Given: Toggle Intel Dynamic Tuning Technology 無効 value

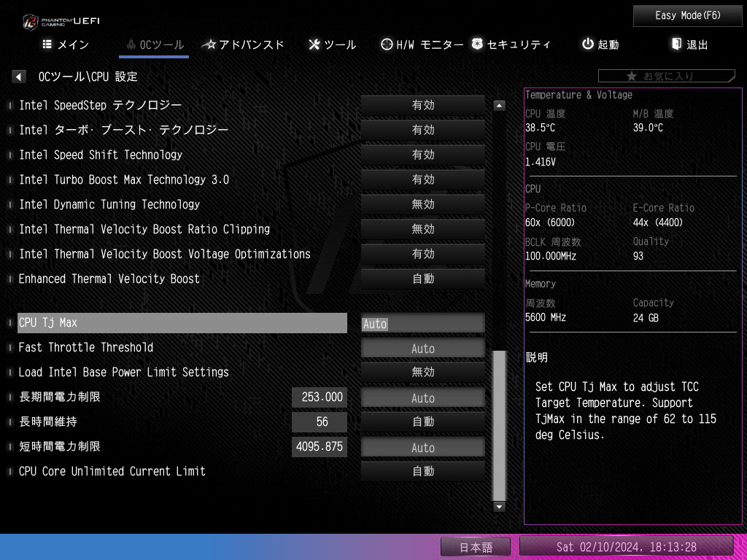Looking at the screenshot, I should [x=422, y=204].
